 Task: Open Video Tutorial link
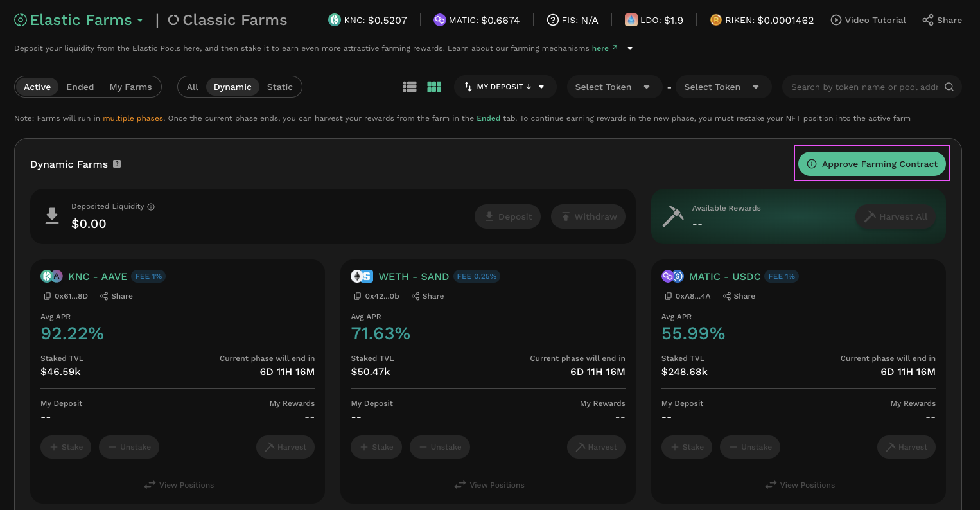pyautogui.click(x=868, y=20)
